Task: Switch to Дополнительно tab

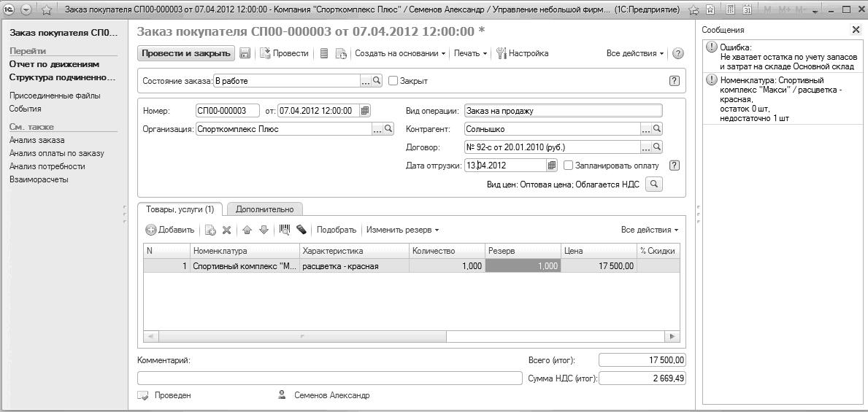Action: coord(265,209)
